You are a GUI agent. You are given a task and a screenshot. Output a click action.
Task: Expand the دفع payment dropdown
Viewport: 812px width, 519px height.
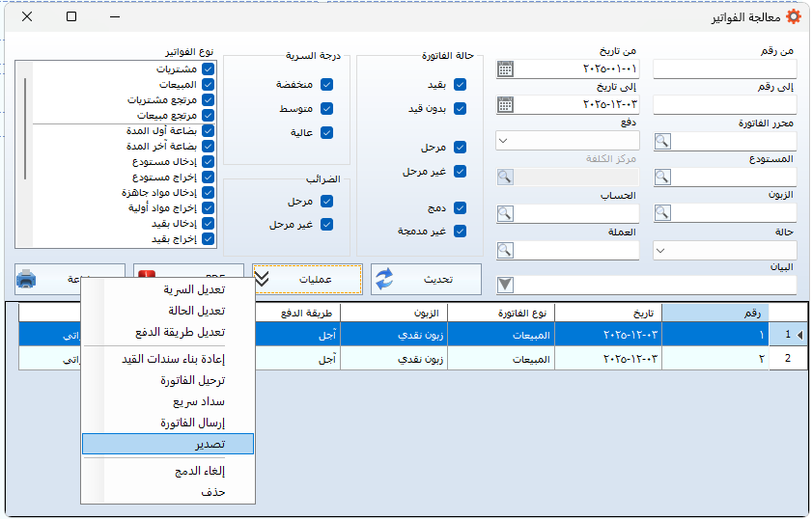click(x=504, y=141)
